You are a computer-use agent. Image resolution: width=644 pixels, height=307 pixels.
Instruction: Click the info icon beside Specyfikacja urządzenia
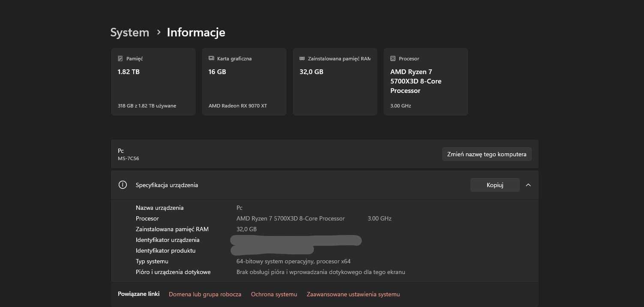tap(123, 185)
